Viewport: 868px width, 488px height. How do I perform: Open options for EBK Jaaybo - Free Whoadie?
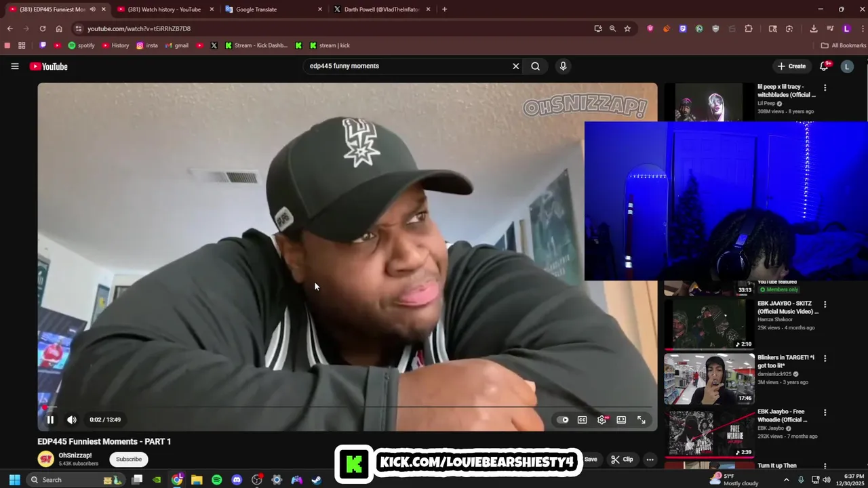click(x=825, y=412)
